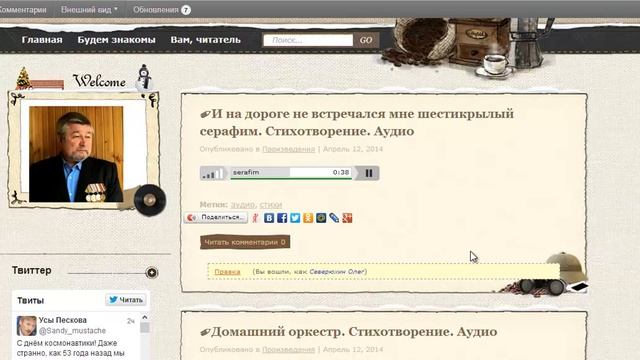Open Произведения category of the serafim post
The height and width of the screenshot is (360, 640).
[289, 149]
